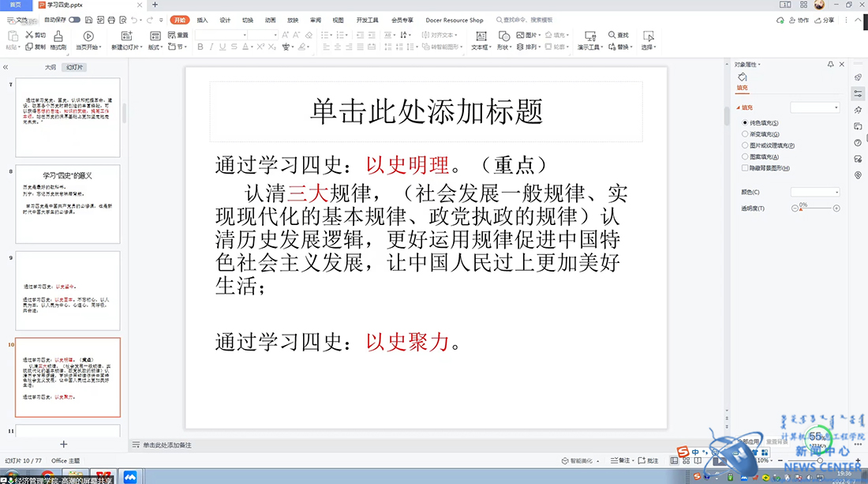Image resolution: width=868 pixels, height=484 pixels.
Task: Insert a text box (文本框)
Action: click(x=480, y=41)
